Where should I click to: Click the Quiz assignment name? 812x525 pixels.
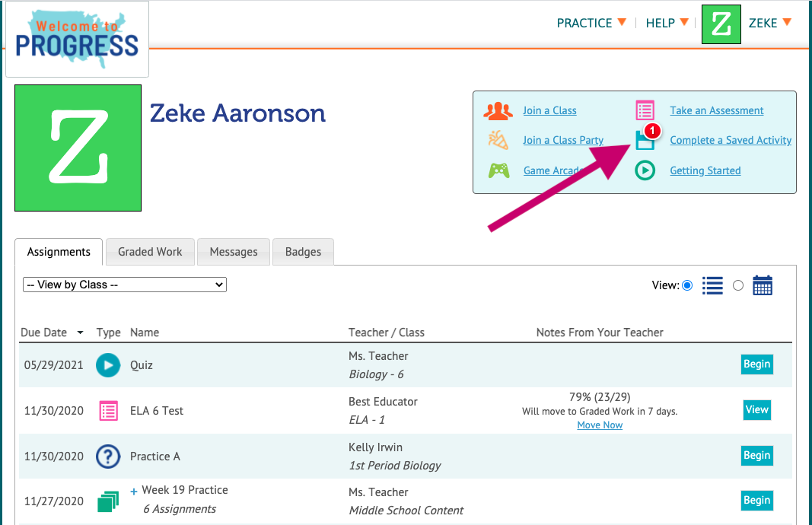pos(142,365)
